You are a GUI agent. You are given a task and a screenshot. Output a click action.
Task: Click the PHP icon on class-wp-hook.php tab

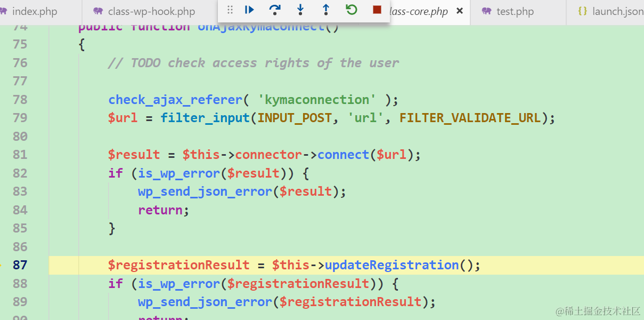coord(97,11)
